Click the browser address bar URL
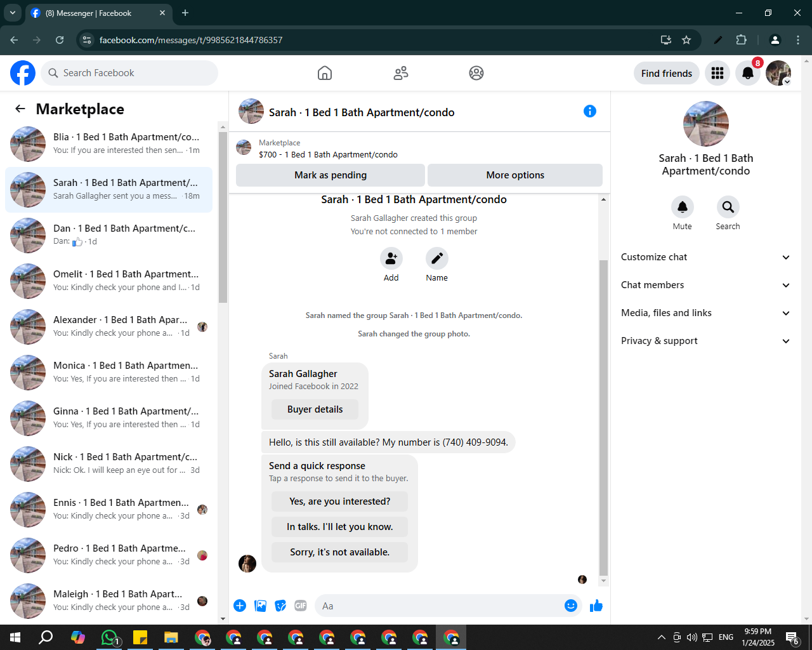 [191, 40]
